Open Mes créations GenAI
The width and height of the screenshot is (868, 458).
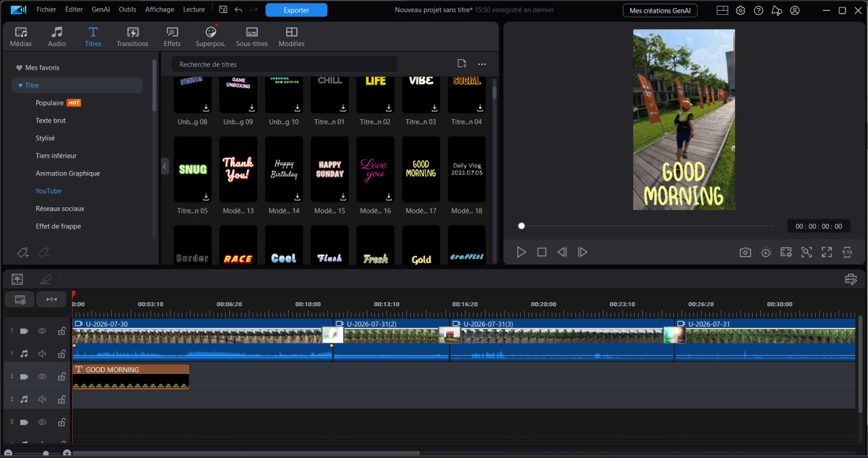click(660, 10)
